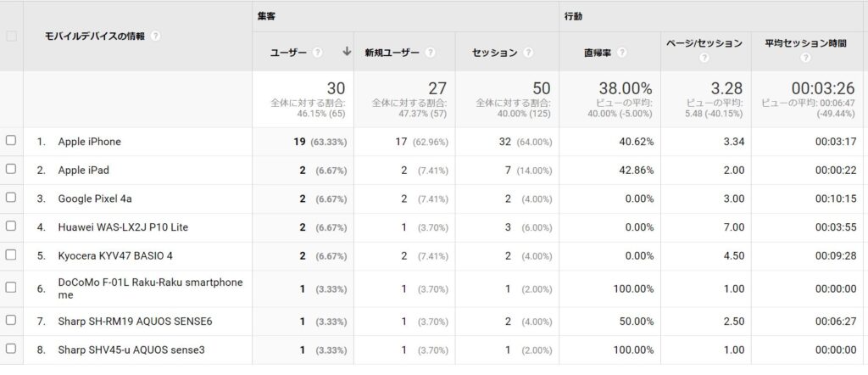868x375 pixels.
Task: Click help icon beside ユーザー header
Action: [x=318, y=53]
